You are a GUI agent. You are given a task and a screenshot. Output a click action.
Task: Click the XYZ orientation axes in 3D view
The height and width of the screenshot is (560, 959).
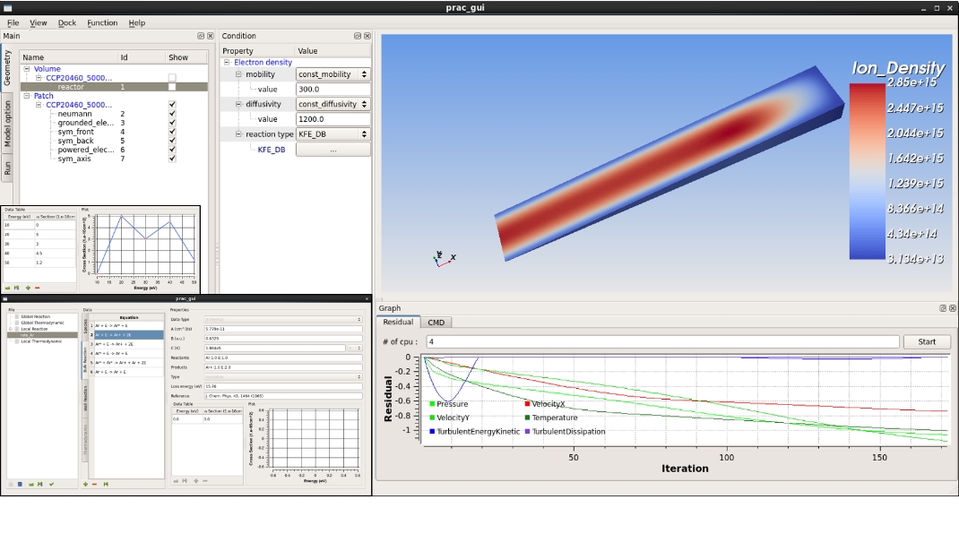[x=442, y=258]
